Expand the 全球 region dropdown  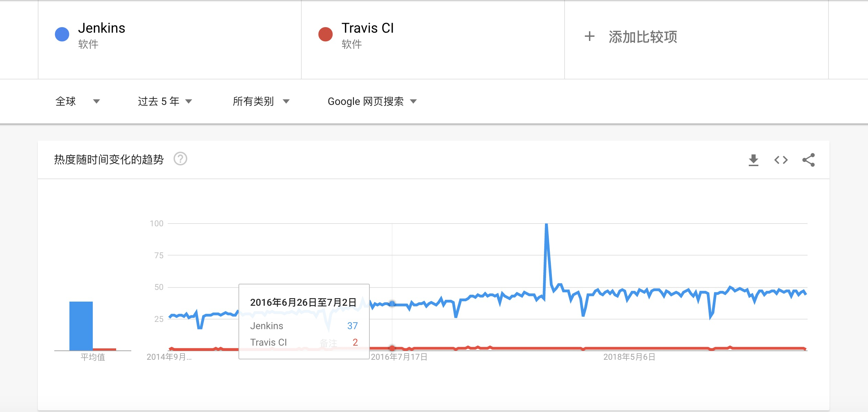(77, 101)
